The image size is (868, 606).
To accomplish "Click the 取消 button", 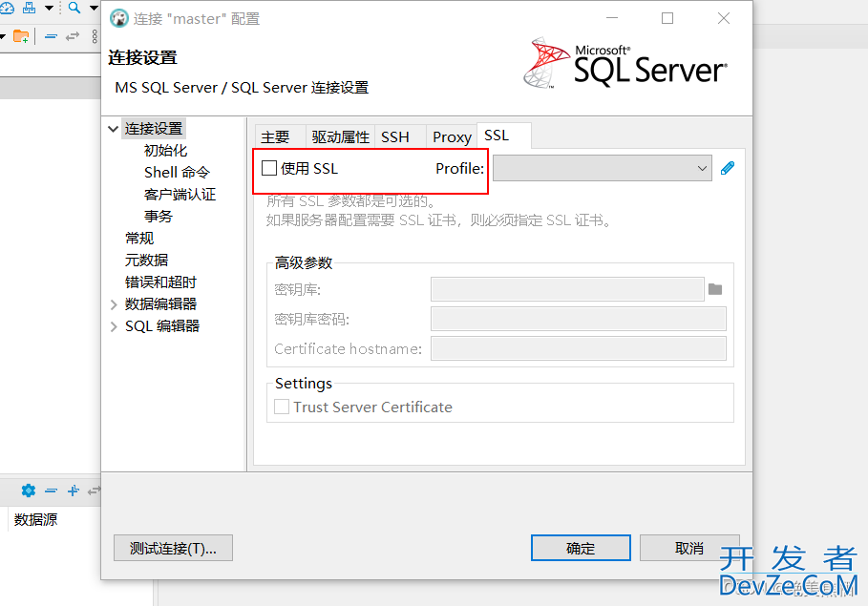I will click(689, 548).
